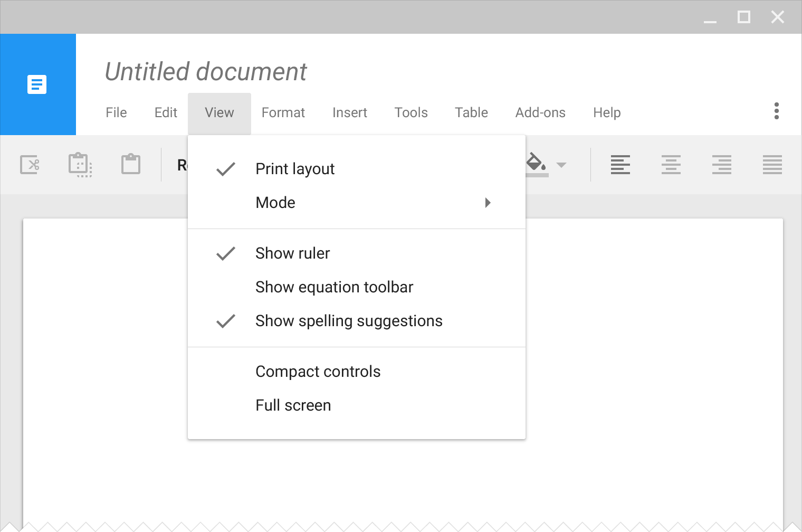Open the Format menu
Image resolution: width=802 pixels, height=532 pixels.
pos(283,113)
